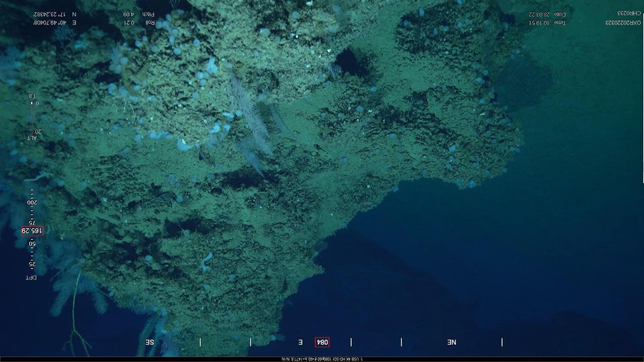Click the '20' mark on ALT scale
This screenshot has height=362, width=644.
(x=38, y=131)
